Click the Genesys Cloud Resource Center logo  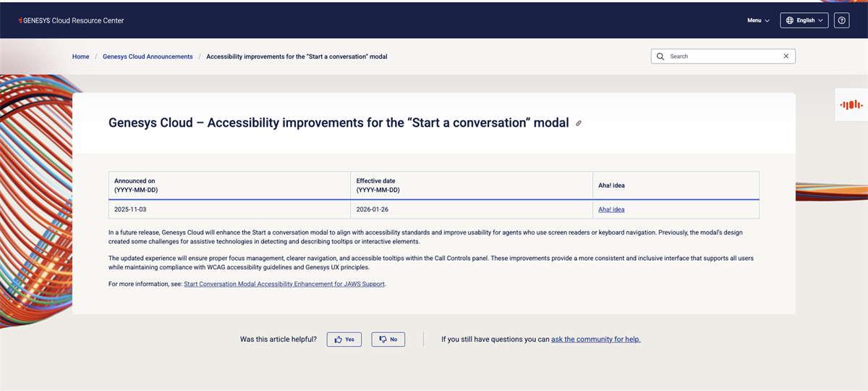(x=71, y=20)
